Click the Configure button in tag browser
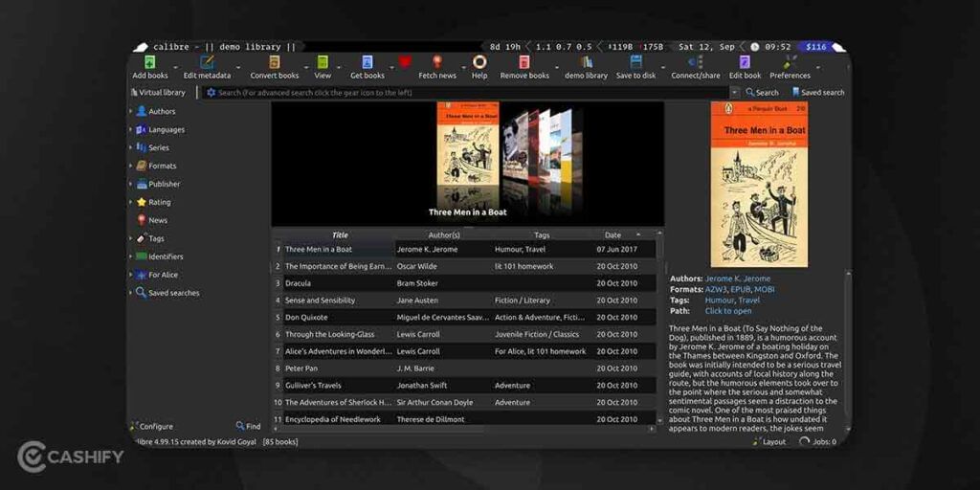 coord(151,426)
